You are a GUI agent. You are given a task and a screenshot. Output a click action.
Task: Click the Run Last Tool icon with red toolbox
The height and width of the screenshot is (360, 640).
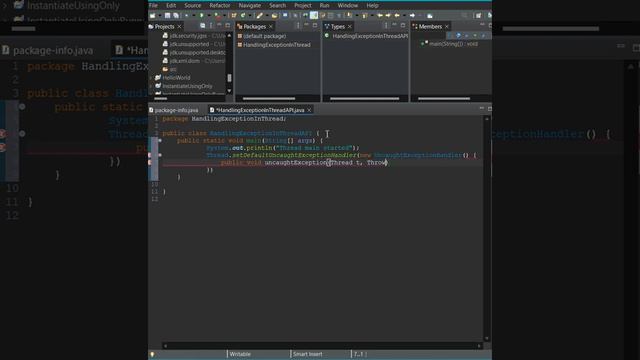218,16
